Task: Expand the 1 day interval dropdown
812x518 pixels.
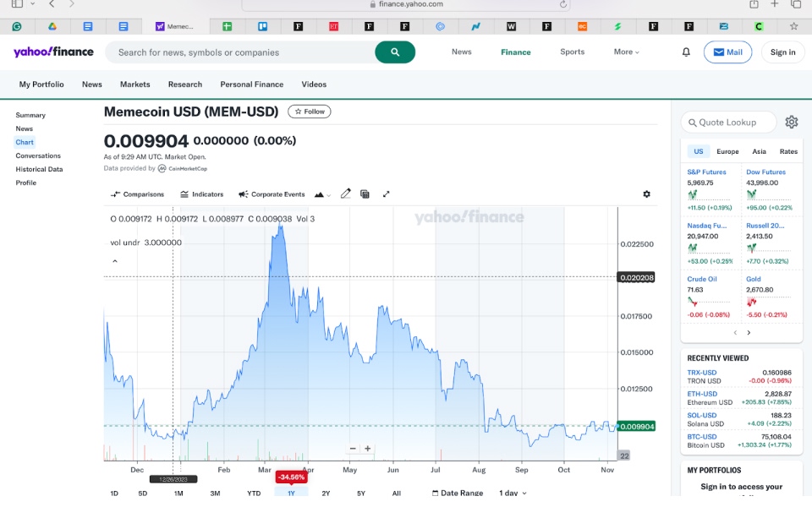Action: (x=513, y=493)
